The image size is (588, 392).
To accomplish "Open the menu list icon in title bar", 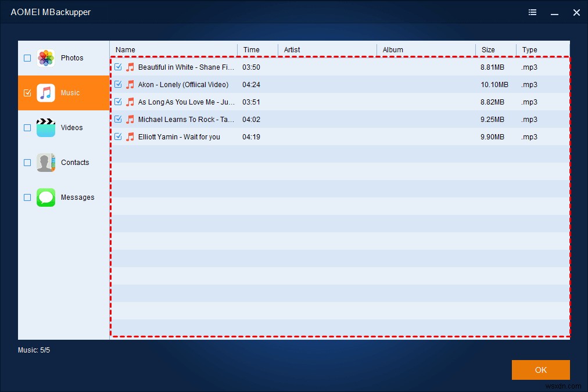I will pos(532,12).
